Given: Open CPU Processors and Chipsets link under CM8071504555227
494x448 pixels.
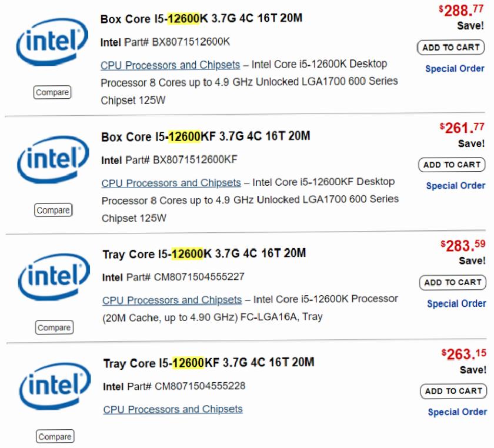Looking at the screenshot, I should 172,300.
